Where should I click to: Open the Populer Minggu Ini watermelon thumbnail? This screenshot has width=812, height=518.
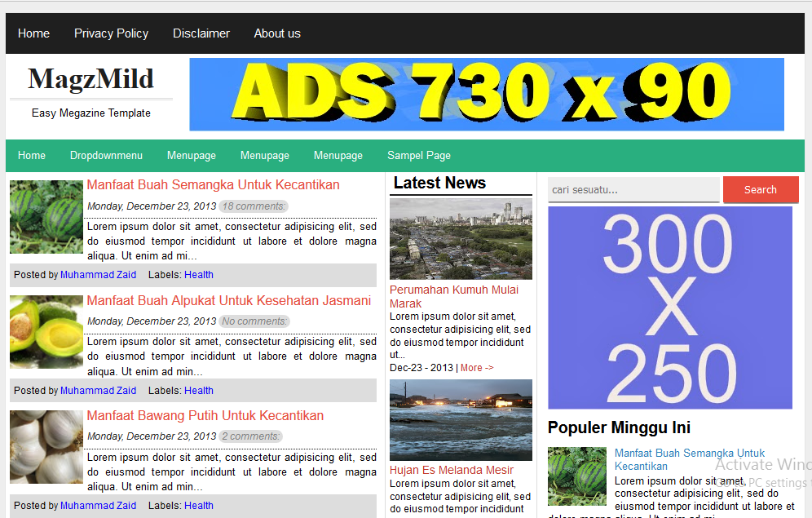[x=577, y=476]
